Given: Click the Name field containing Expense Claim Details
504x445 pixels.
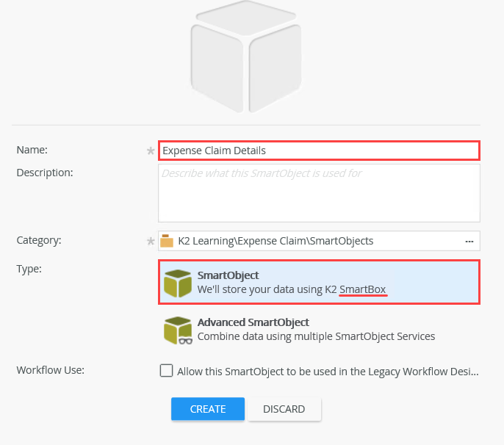Looking at the screenshot, I should [319, 151].
